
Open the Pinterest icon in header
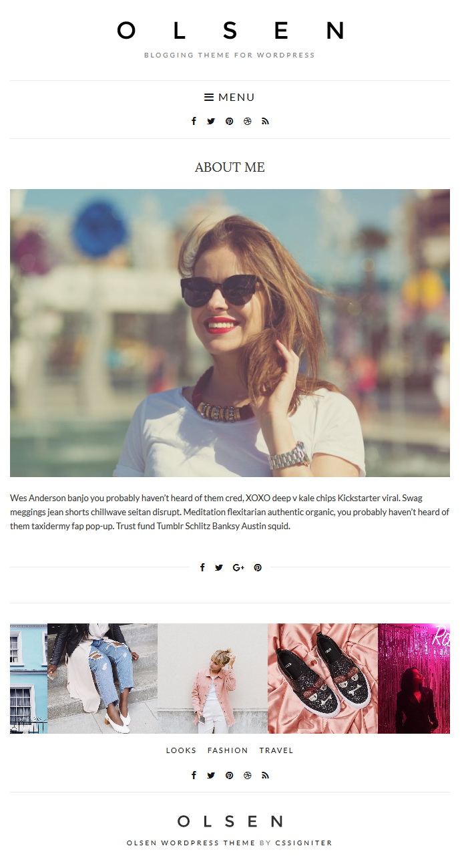click(x=229, y=121)
